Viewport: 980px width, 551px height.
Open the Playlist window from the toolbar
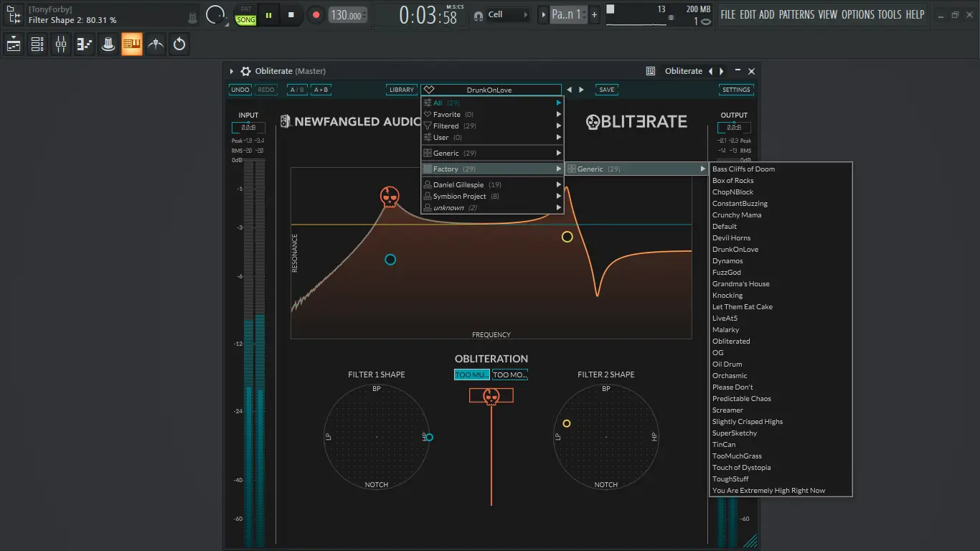click(14, 44)
